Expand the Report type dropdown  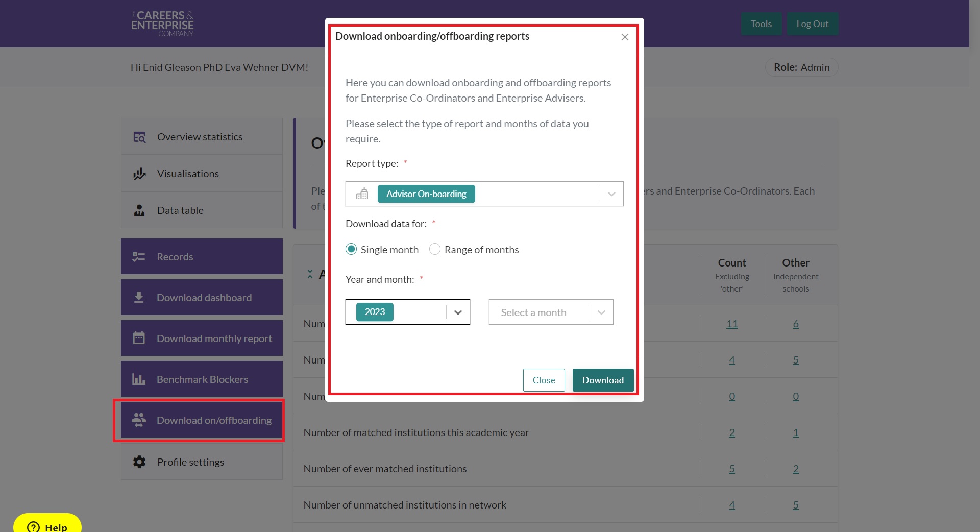[x=611, y=194]
